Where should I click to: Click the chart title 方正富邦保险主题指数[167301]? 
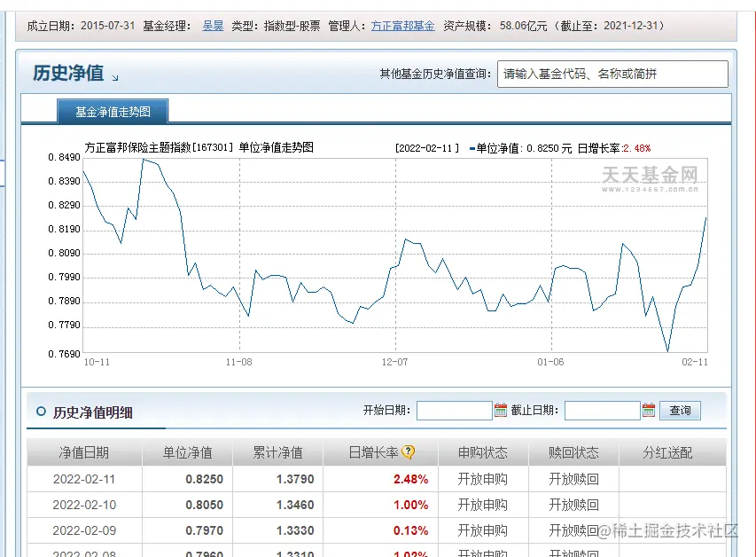click(160, 147)
